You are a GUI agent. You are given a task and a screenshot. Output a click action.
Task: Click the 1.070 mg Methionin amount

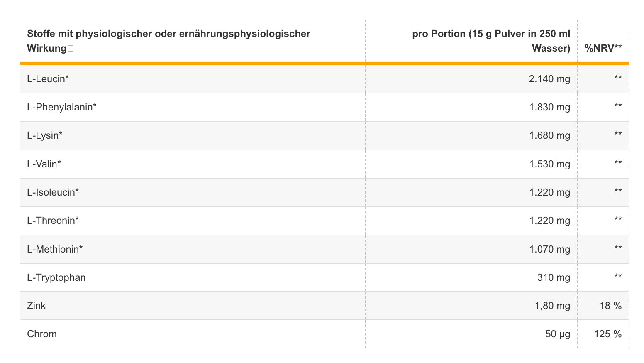(x=549, y=249)
